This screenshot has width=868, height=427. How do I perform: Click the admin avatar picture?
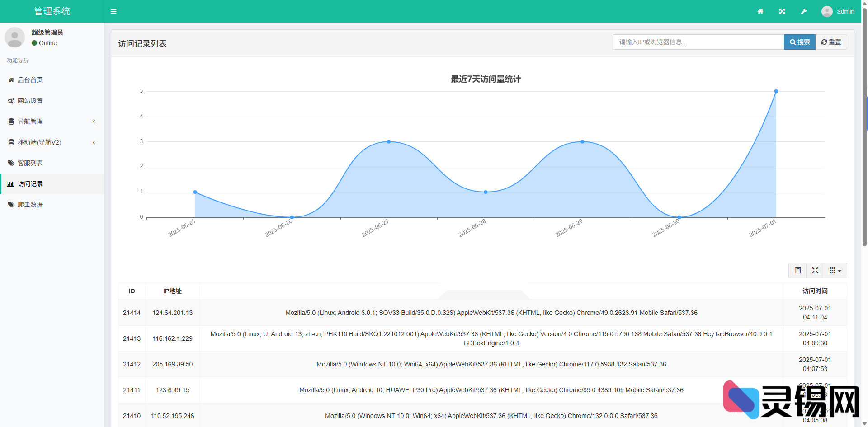point(826,11)
